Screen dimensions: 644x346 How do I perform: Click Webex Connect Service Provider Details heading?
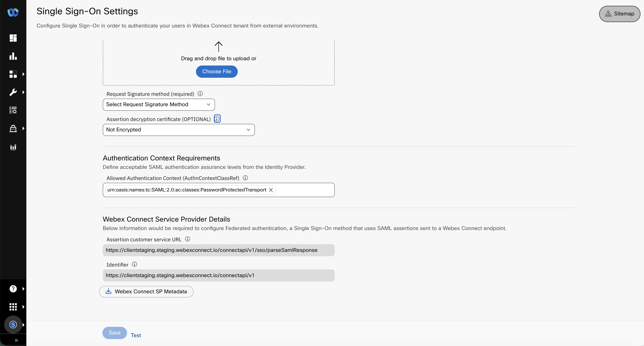click(x=166, y=219)
